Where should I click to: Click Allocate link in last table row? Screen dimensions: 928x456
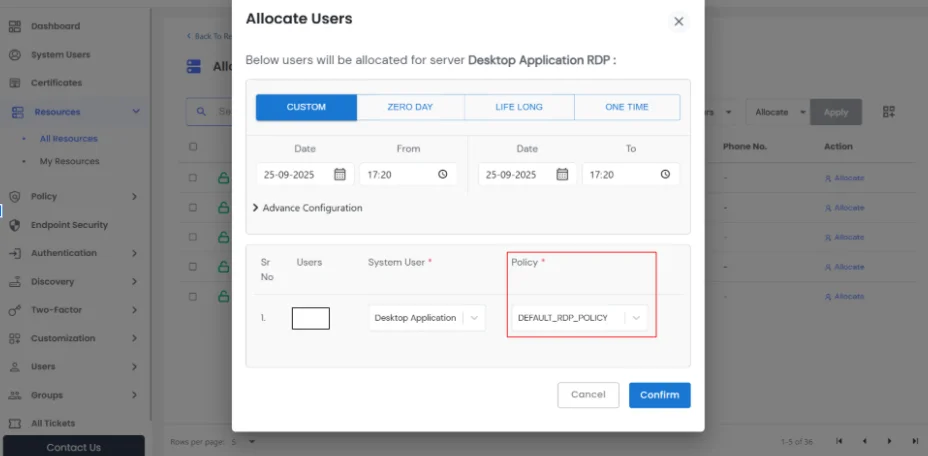click(845, 296)
